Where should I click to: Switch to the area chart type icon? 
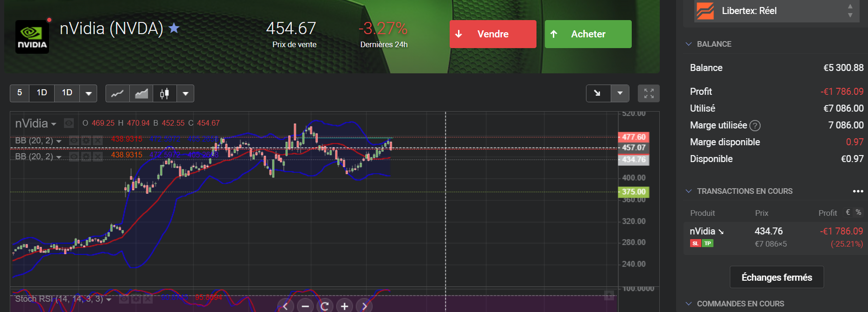tap(141, 93)
